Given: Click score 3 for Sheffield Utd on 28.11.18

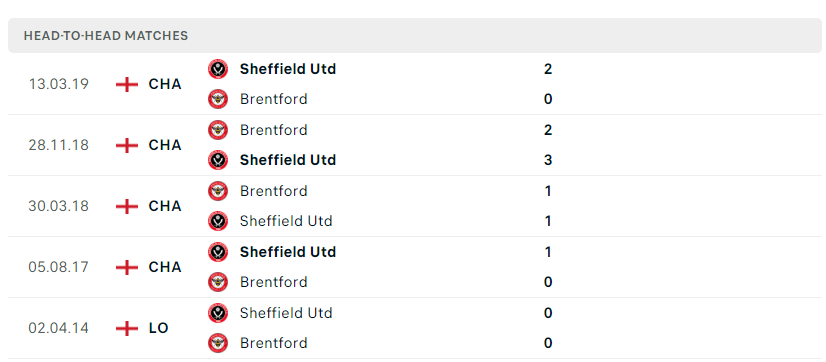Looking at the screenshot, I should tap(548, 160).
